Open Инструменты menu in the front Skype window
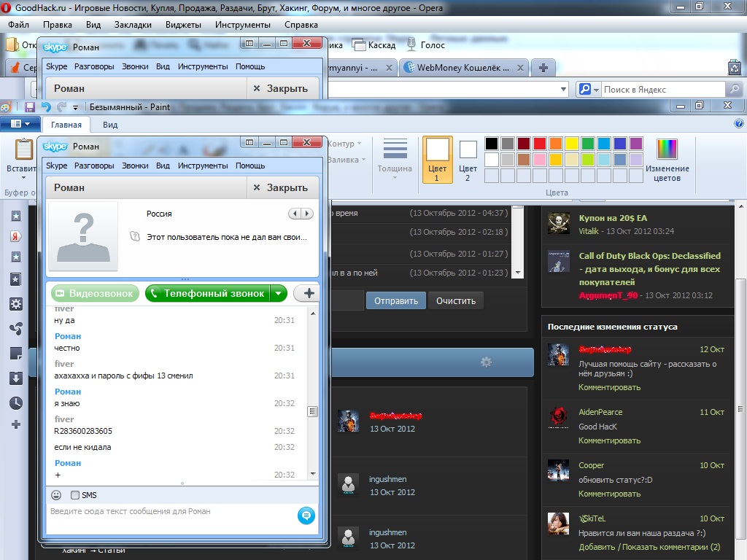 click(203, 166)
